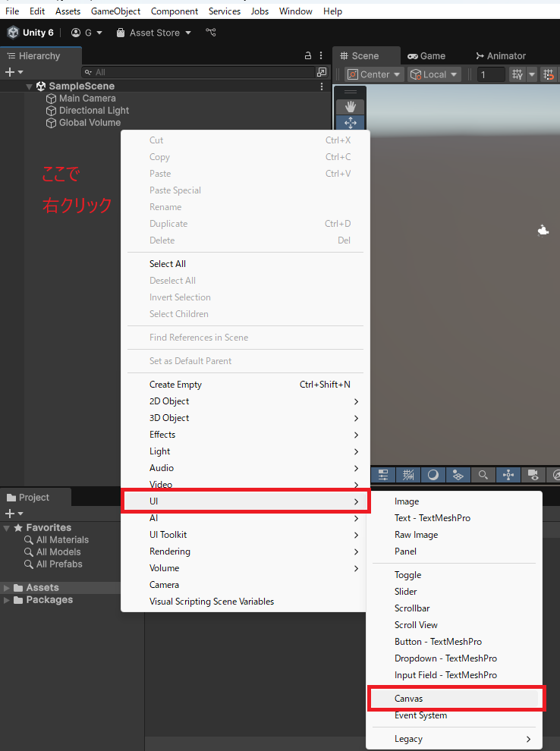This screenshot has height=751, width=560.
Task: Click the Hierarchy search magnifier icon
Action: tap(88, 72)
